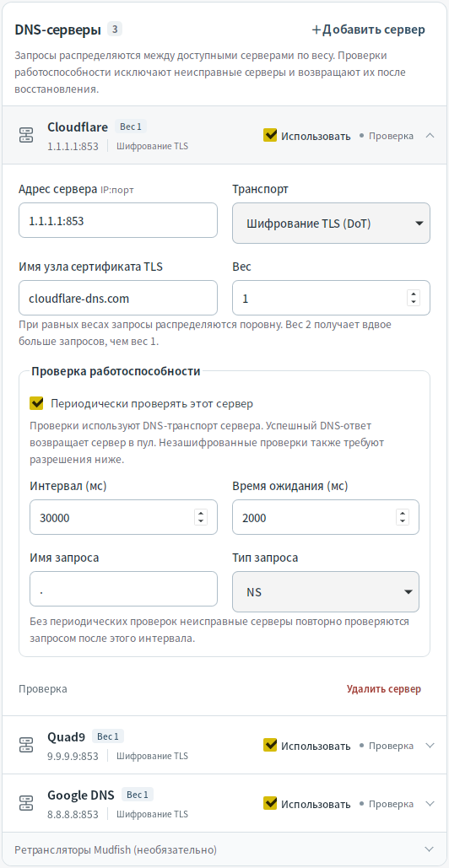This screenshot has height=868, width=449.
Task: Click the Интервал (мс) field
Action: click(123, 518)
